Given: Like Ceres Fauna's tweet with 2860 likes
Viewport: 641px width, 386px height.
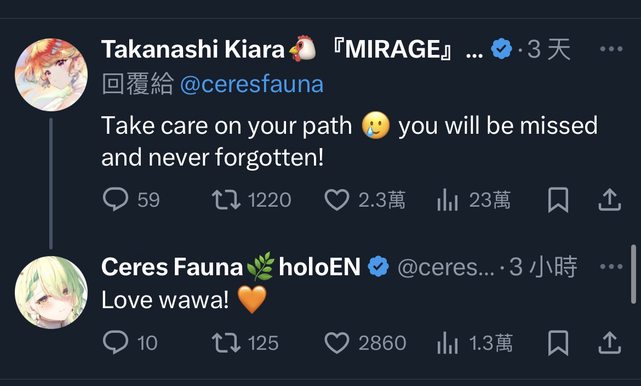Looking at the screenshot, I should tap(336, 343).
